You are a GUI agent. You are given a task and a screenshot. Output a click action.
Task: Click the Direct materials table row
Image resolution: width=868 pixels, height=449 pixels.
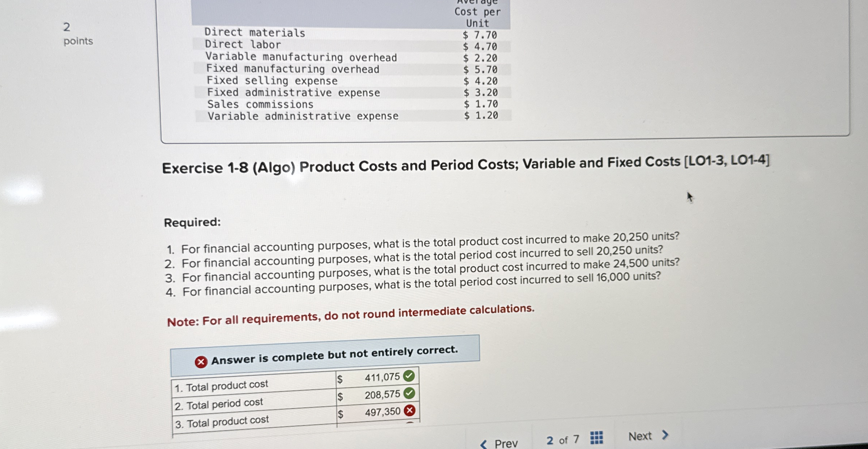[255, 33]
